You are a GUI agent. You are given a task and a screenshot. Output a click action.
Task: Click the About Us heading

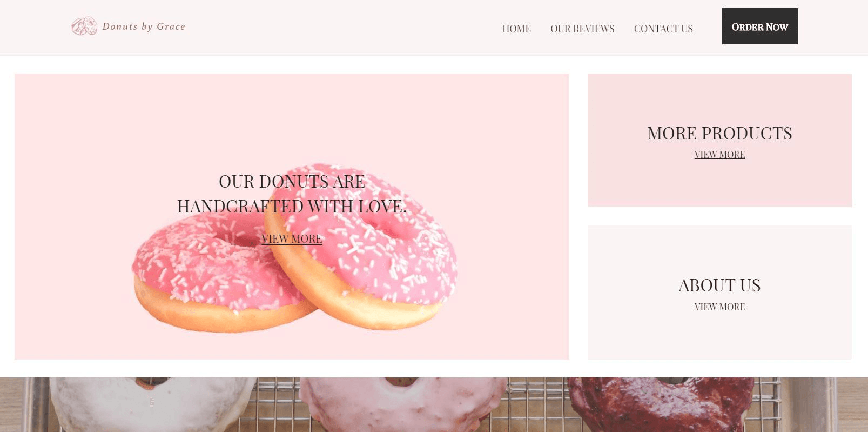pyautogui.click(x=719, y=285)
